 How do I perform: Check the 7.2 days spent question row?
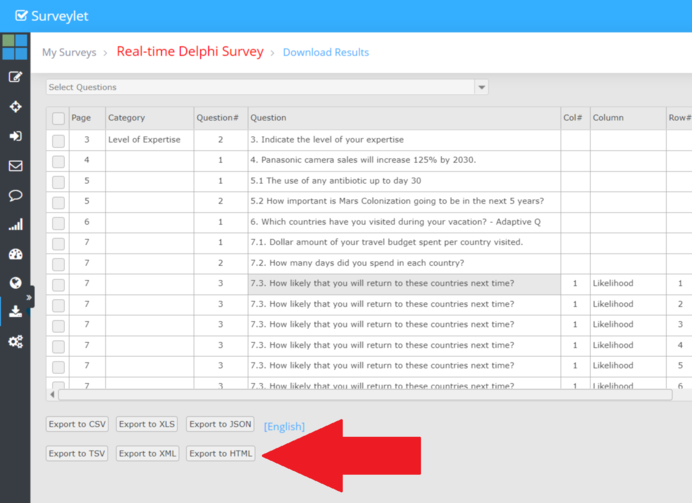click(58, 264)
